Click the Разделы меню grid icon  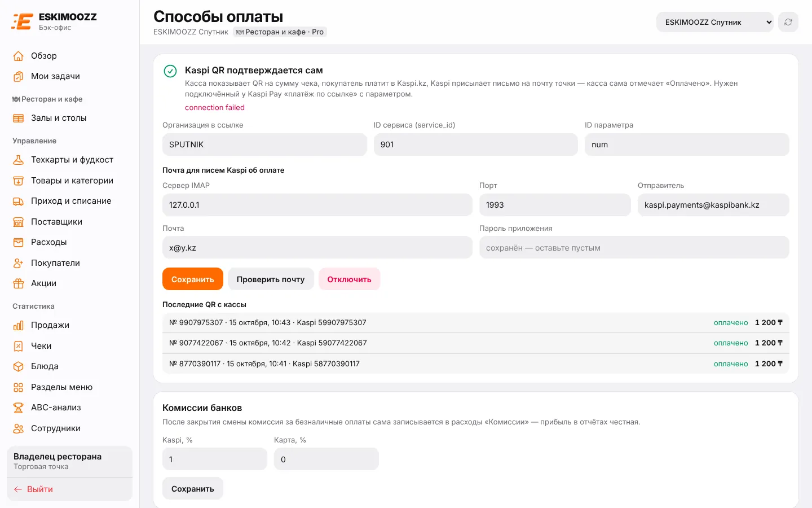[x=19, y=387]
